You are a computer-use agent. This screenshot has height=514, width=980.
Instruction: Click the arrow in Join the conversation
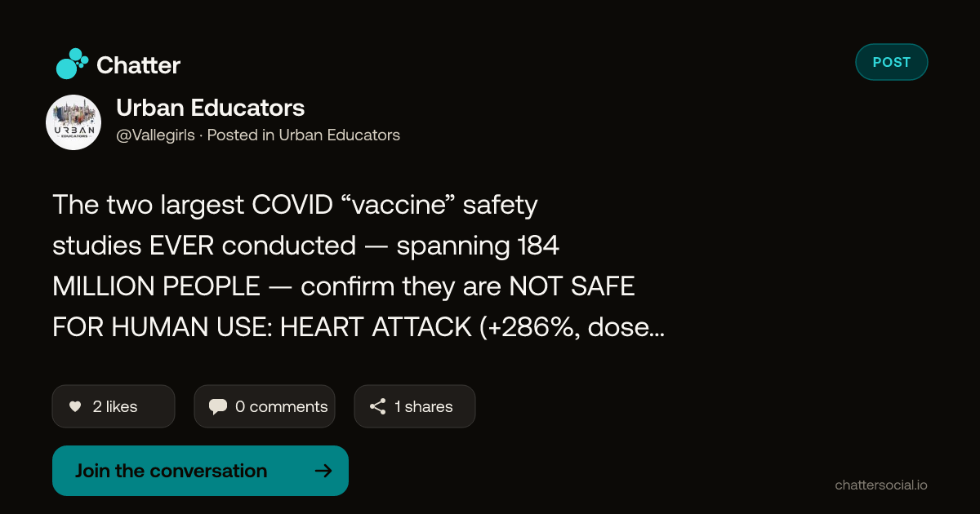pyautogui.click(x=323, y=471)
